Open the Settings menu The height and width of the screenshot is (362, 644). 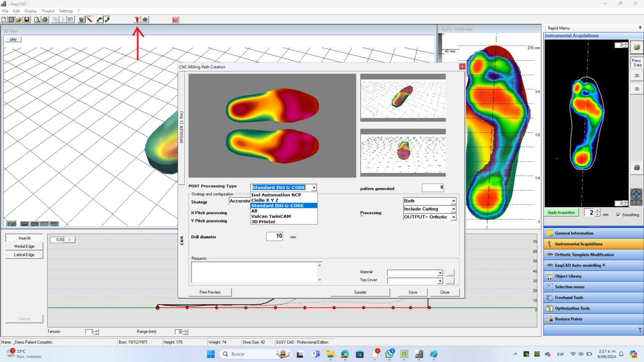(x=66, y=11)
